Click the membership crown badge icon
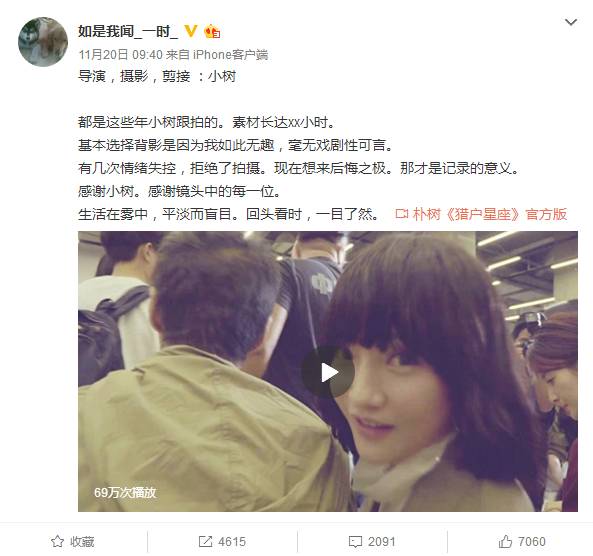This screenshot has height=556, width=593. (x=212, y=31)
